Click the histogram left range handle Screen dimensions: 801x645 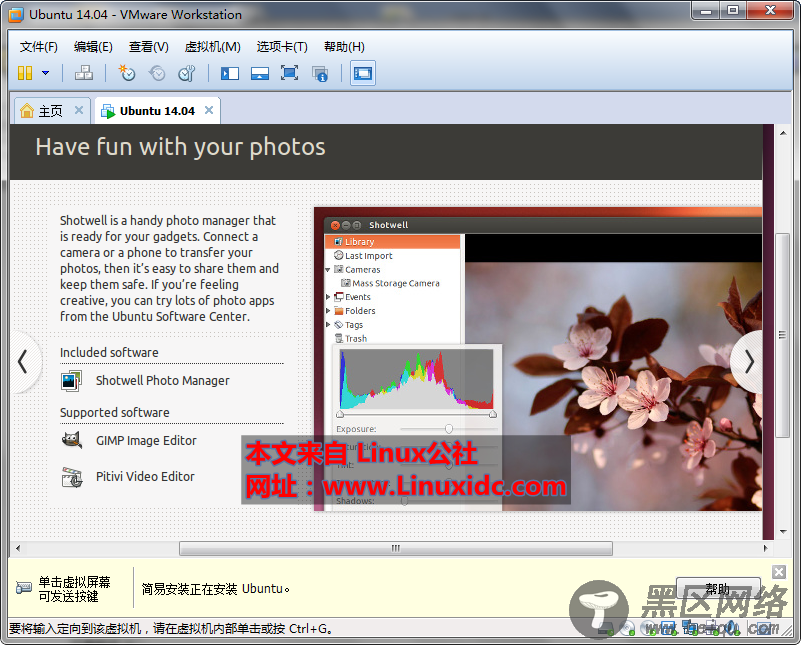click(x=340, y=414)
